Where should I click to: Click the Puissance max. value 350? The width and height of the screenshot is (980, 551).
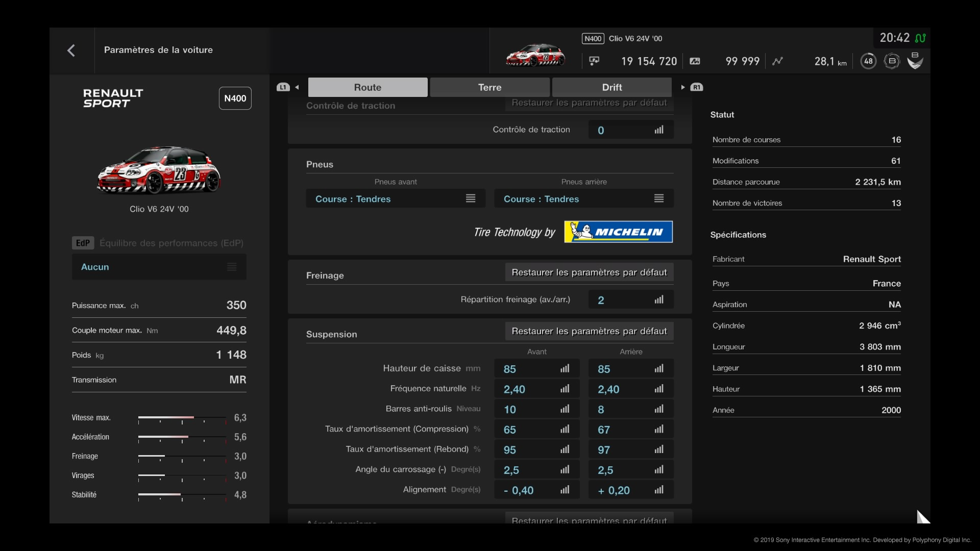click(236, 305)
